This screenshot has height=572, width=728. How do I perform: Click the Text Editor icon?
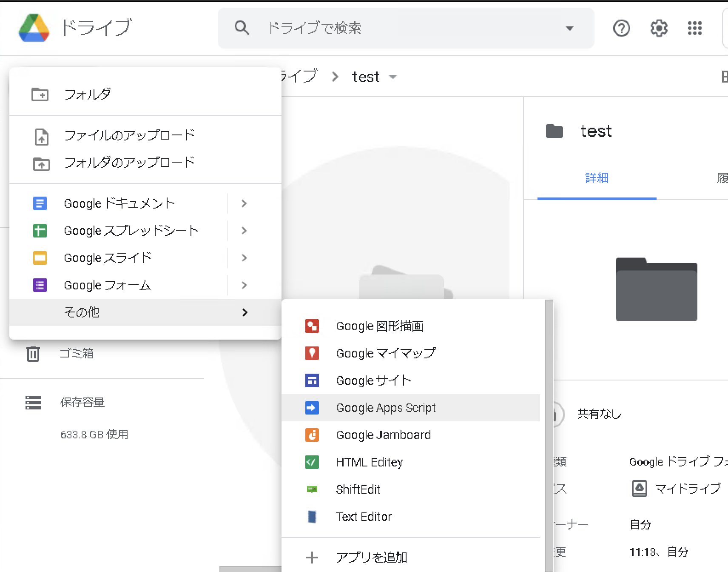pyautogui.click(x=312, y=517)
